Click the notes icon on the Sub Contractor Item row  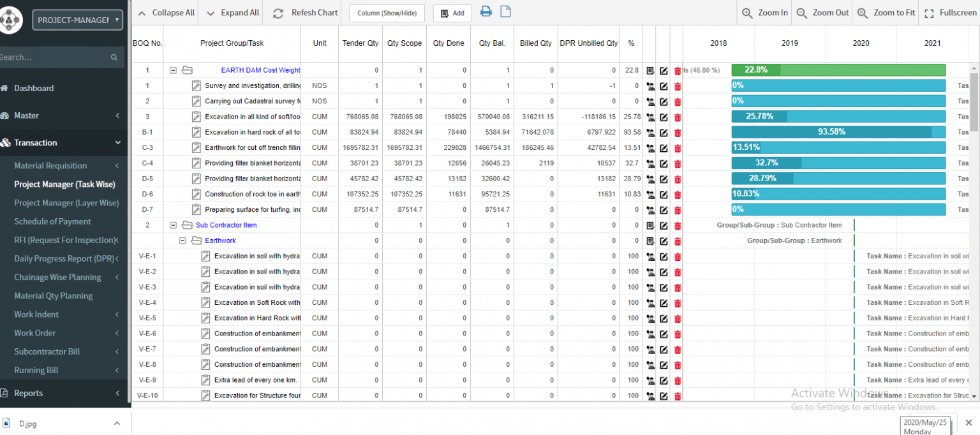coord(649,225)
